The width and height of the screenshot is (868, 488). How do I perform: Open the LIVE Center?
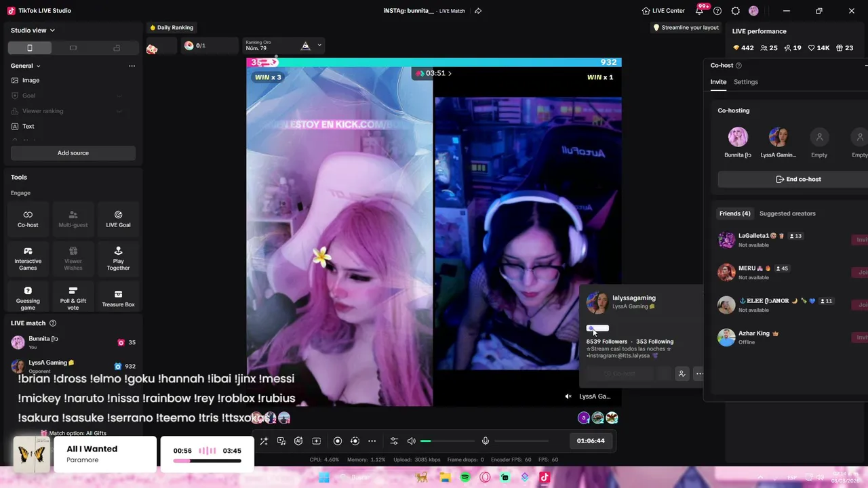pyautogui.click(x=663, y=11)
